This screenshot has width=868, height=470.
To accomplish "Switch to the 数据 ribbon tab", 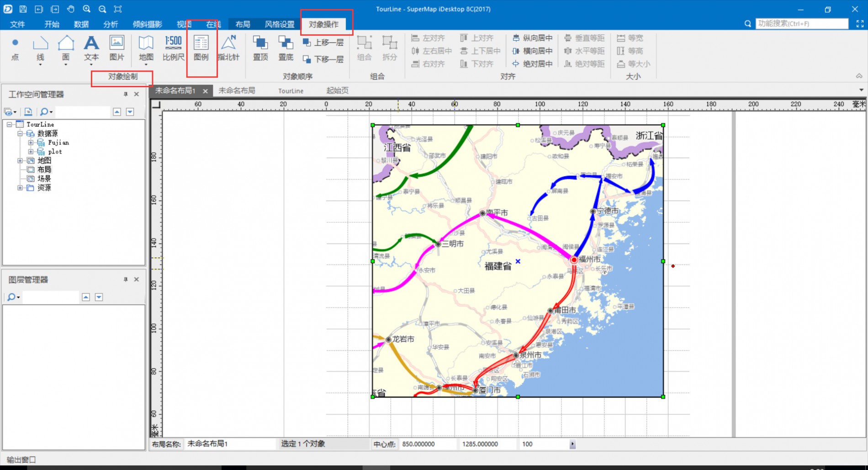I will pyautogui.click(x=81, y=24).
